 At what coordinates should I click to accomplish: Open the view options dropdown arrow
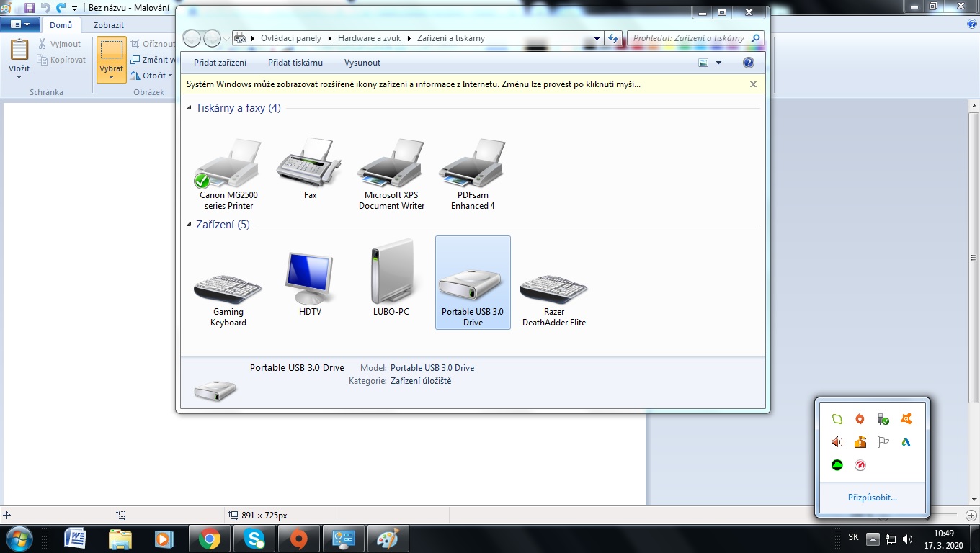(x=718, y=63)
